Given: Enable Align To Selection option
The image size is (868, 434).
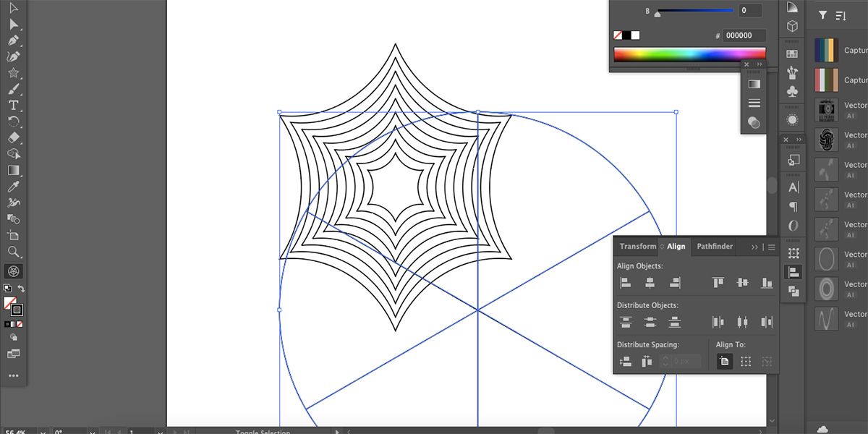Looking at the screenshot, I should [746, 361].
